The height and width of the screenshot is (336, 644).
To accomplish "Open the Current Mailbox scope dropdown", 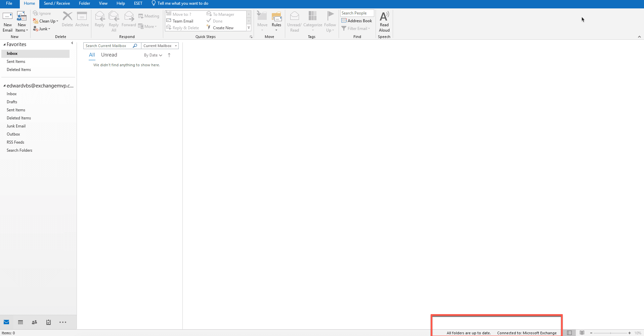I will [x=160, y=45].
